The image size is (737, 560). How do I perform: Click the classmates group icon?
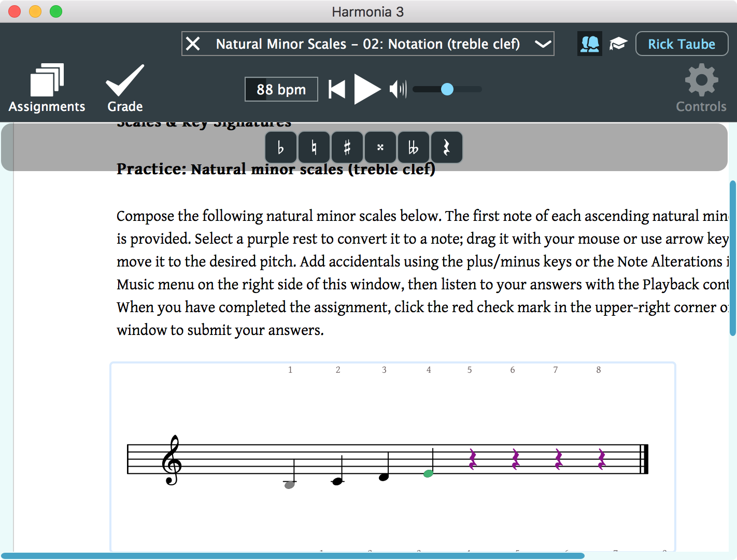(590, 44)
